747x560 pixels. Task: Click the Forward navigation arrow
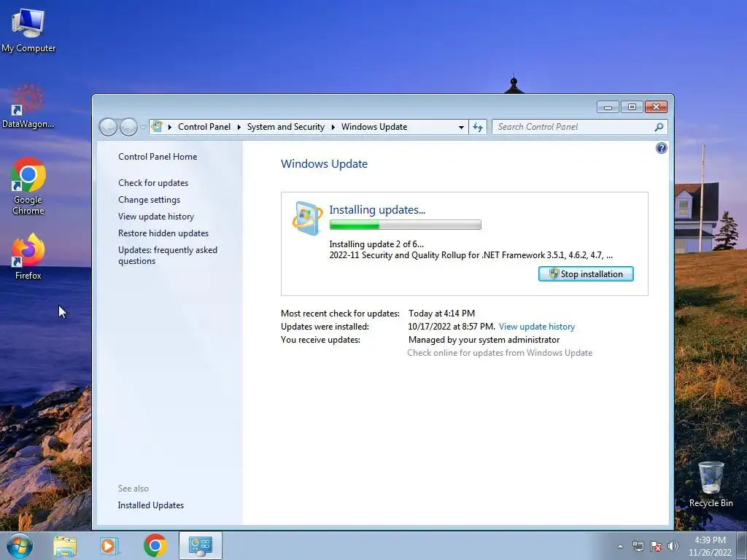(x=128, y=127)
